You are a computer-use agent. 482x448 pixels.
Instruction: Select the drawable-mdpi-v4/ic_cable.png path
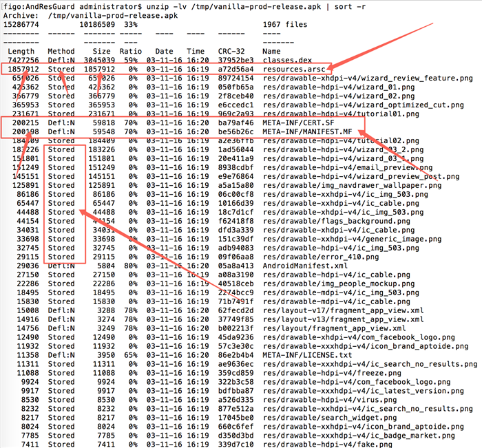pyautogui.click(x=336, y=301)
